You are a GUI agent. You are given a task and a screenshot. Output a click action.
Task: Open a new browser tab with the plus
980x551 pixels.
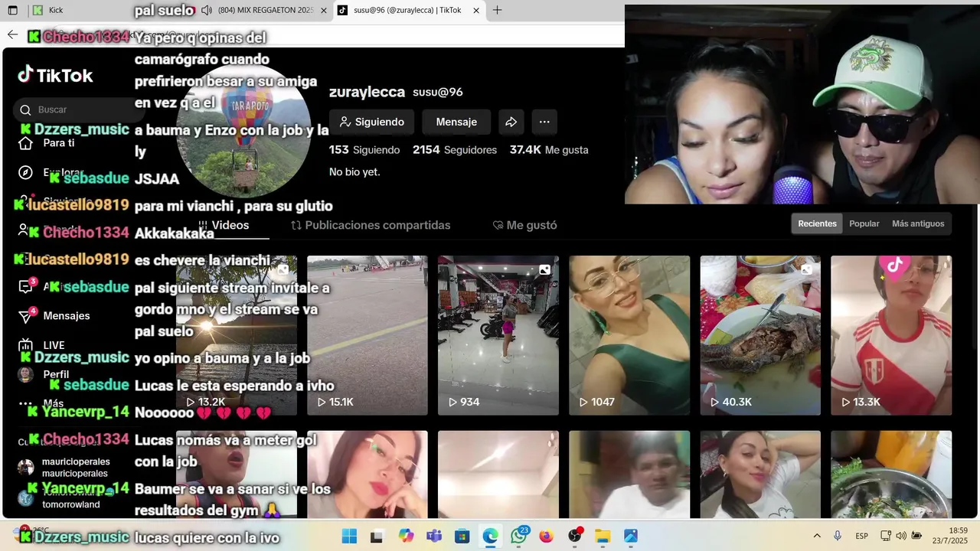(x=497, y=11)
